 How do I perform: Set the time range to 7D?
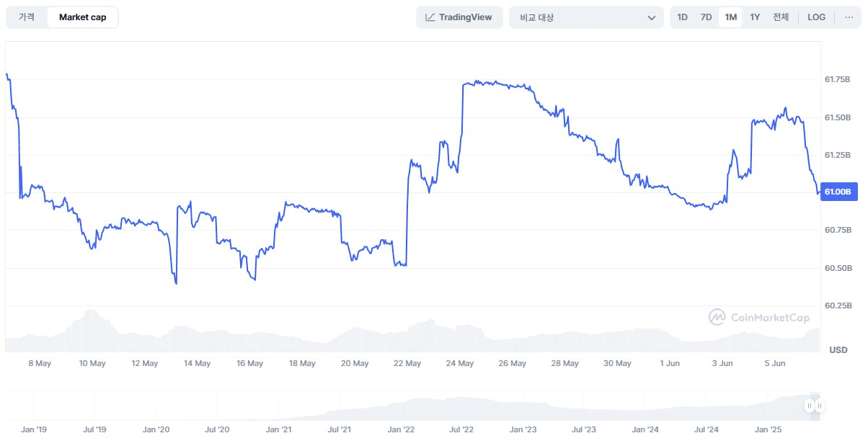tap(706, 17)
